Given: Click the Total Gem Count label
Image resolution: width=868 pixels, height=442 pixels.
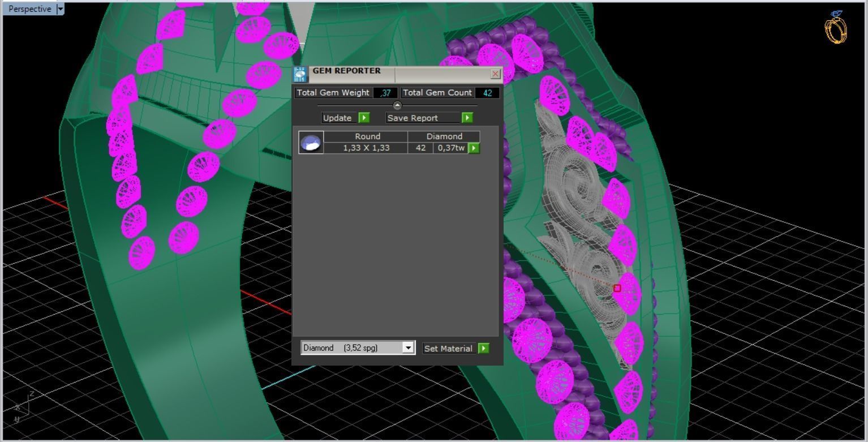Looking at the screenshot, I should pyautogui.click(x=437, y=92).
